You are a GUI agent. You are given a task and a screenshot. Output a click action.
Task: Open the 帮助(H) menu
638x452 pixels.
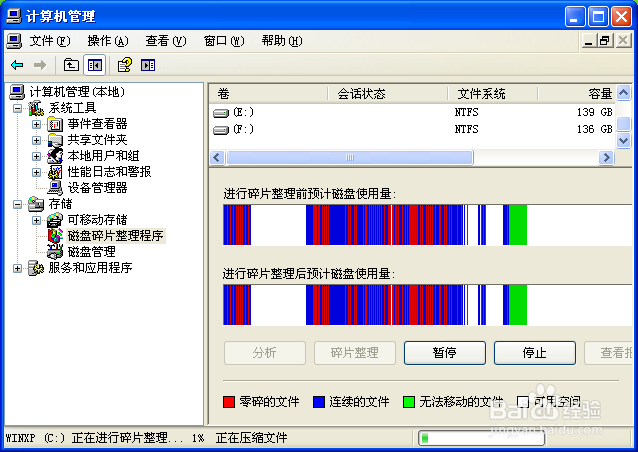tap(282, 41)
